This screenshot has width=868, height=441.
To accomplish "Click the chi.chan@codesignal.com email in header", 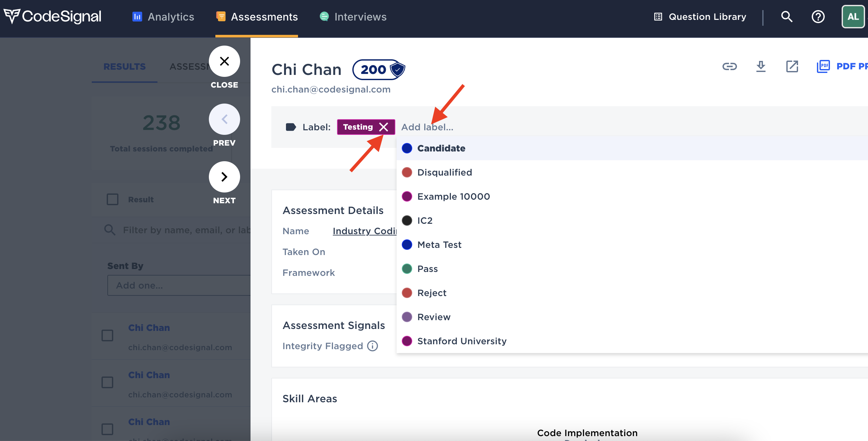I will [331, 90].
